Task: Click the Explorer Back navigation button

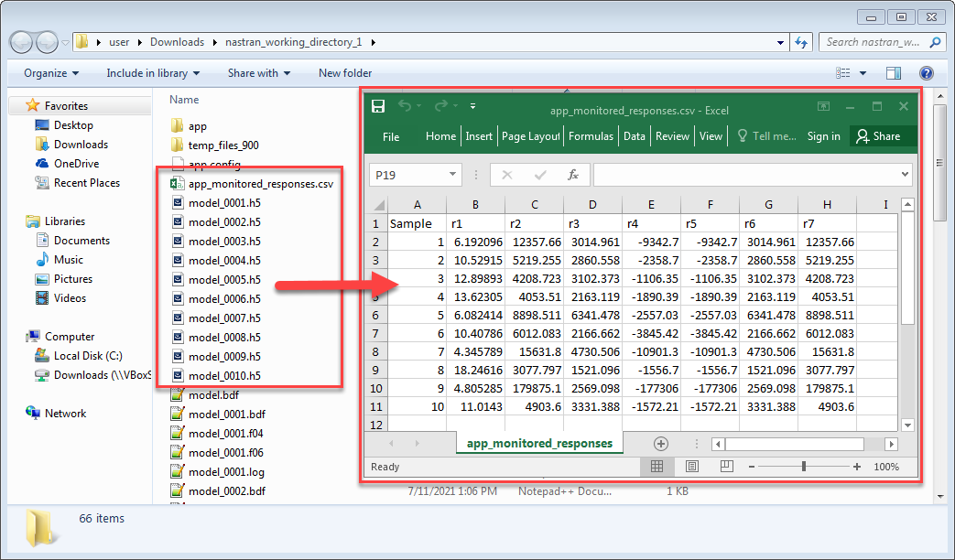Action: point(22,42)
